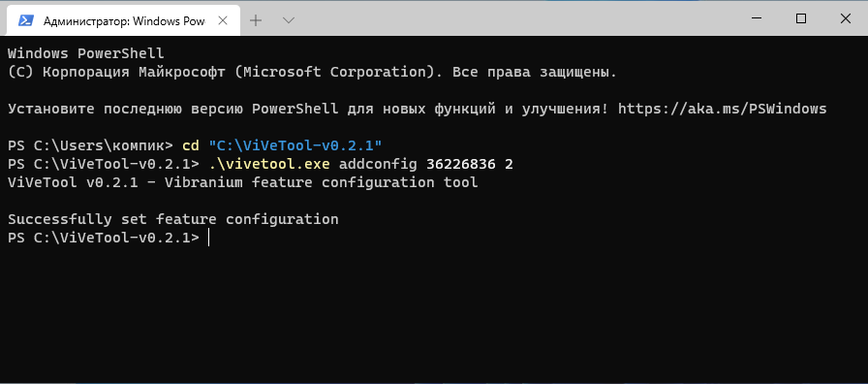This screenshot has width=868, height=384.
Task: Click the .\vivetool.exe command text
Action: point(269,164)
